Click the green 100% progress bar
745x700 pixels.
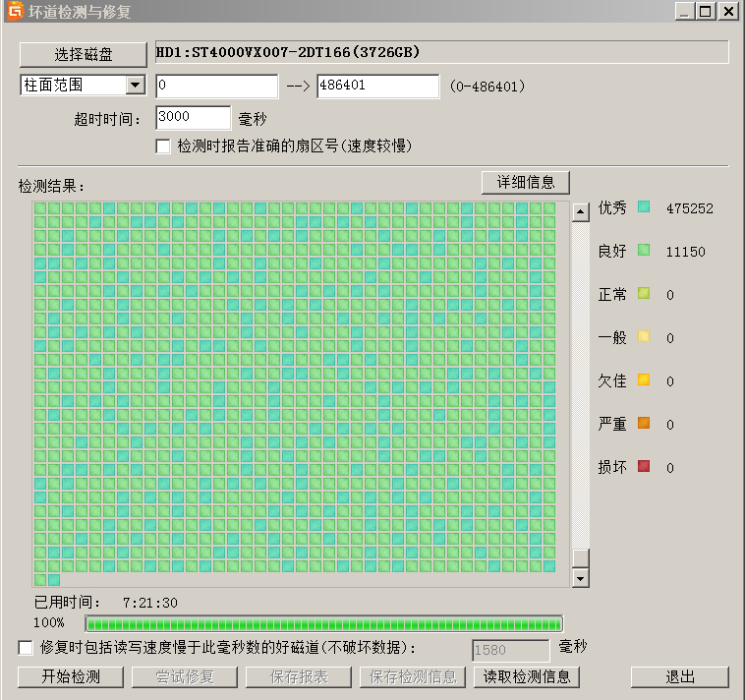tap(324, 624)
